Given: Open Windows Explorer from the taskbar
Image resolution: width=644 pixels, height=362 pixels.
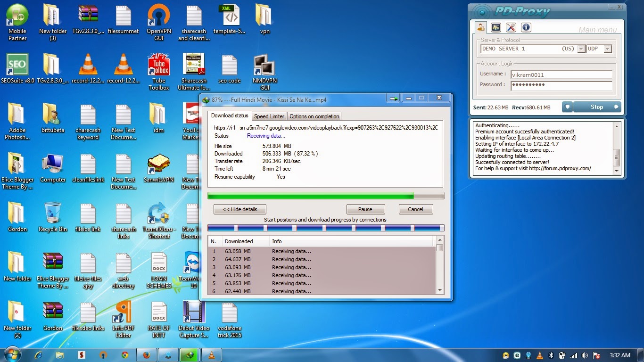Looking at the screenshot, I should click(x=60, y=355).
